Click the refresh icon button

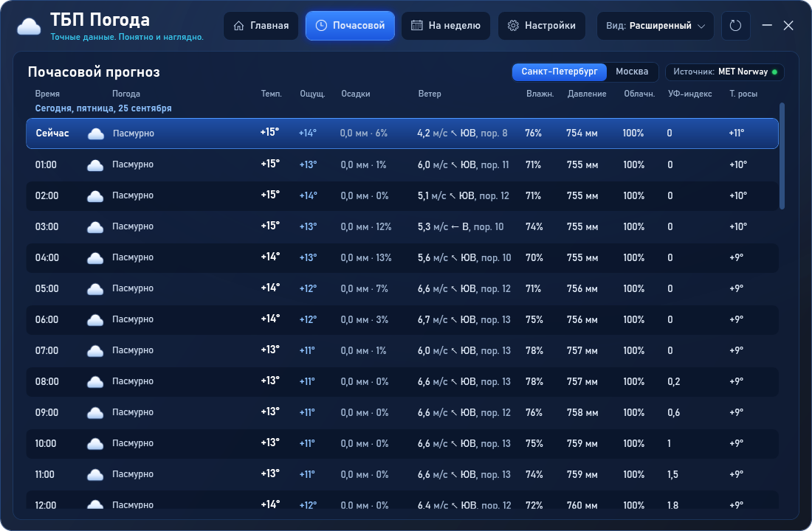(x=735, y=25)
